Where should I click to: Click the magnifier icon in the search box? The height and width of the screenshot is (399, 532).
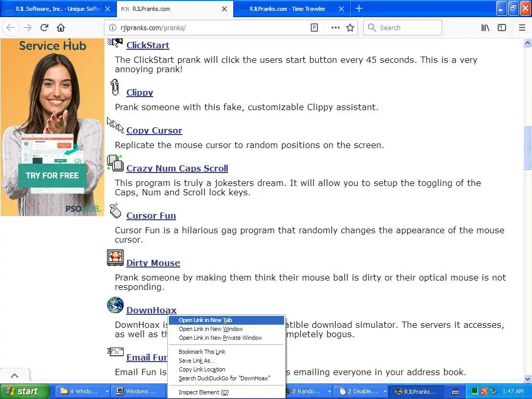(372, 28)
